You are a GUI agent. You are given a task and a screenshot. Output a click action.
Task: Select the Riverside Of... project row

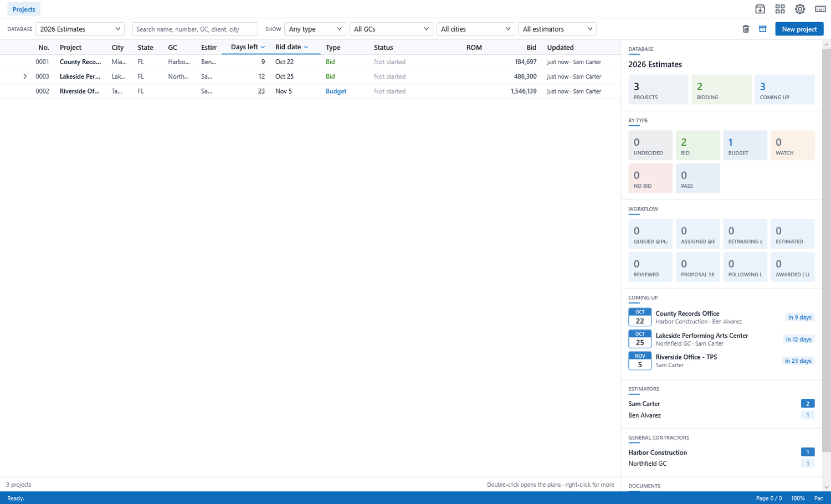310,91
